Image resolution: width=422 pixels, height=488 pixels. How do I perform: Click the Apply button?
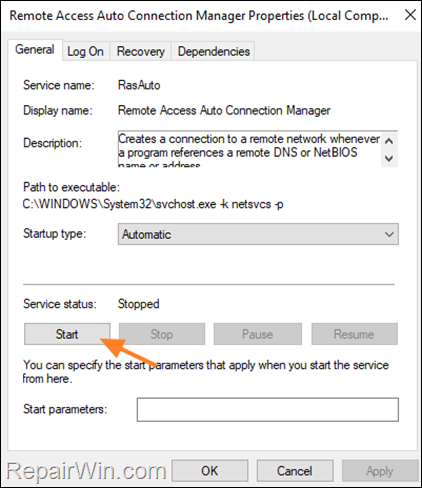tap(380, 471)
